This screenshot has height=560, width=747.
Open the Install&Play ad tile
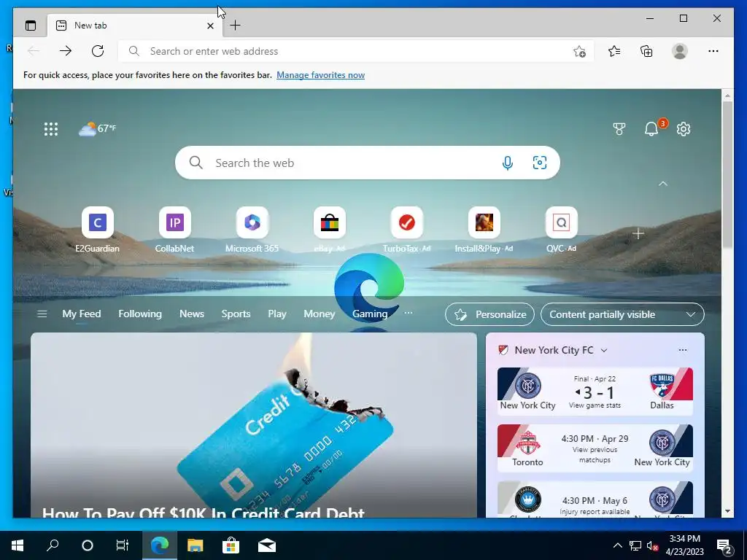484,230
